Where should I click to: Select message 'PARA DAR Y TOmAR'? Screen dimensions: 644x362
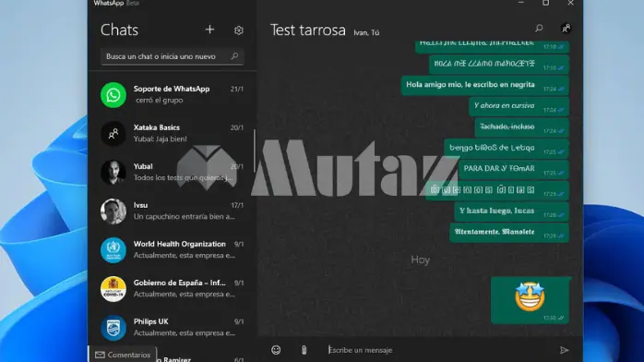click(x=513, y=169)
